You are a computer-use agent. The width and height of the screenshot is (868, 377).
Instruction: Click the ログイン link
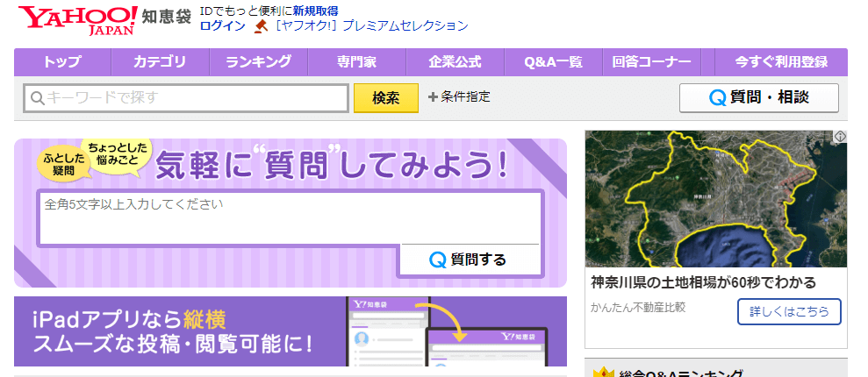click(223, 26)
